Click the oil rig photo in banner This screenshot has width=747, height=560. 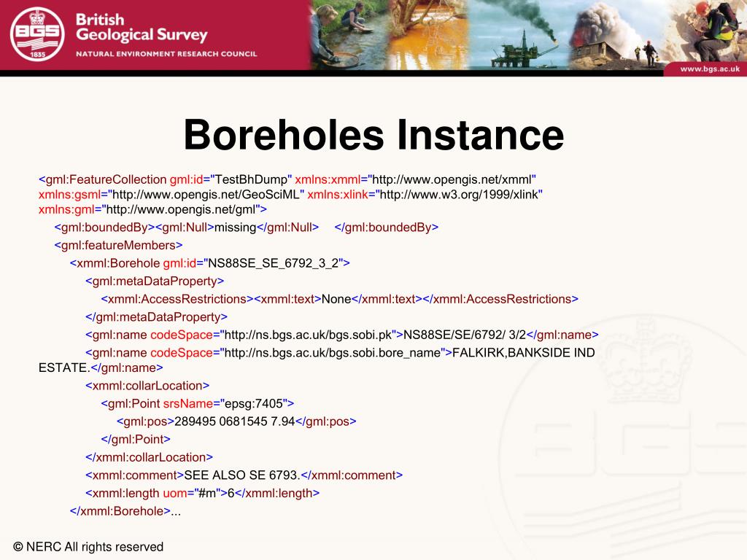[x=519, y=34]
